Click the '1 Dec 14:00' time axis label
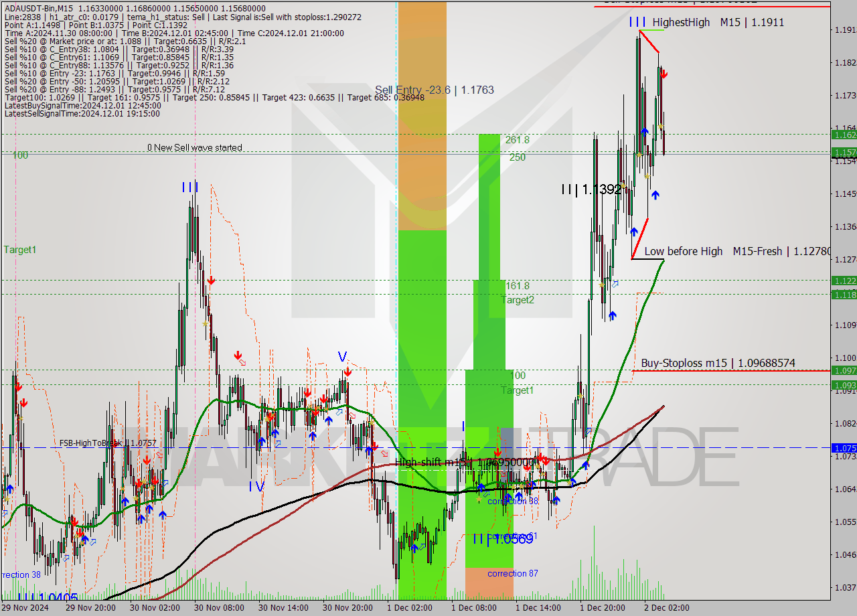857x616 pixels. point(538,608)
